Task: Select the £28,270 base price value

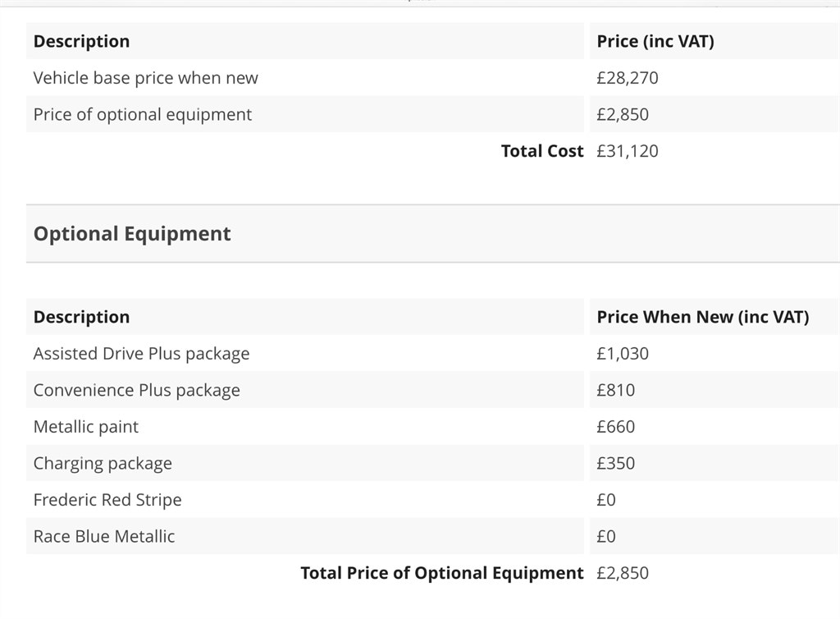Action: click(x=628, y=78)
